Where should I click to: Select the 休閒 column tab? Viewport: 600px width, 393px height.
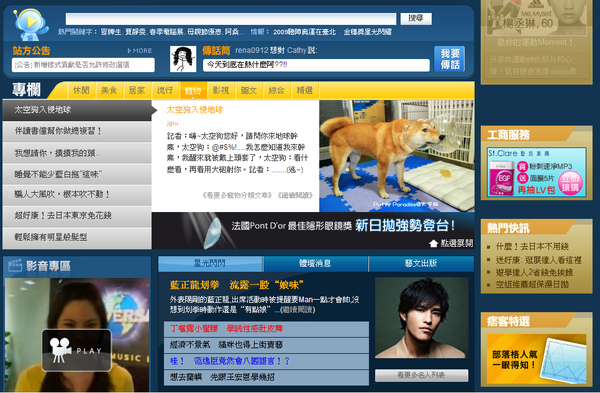[81, 90]
